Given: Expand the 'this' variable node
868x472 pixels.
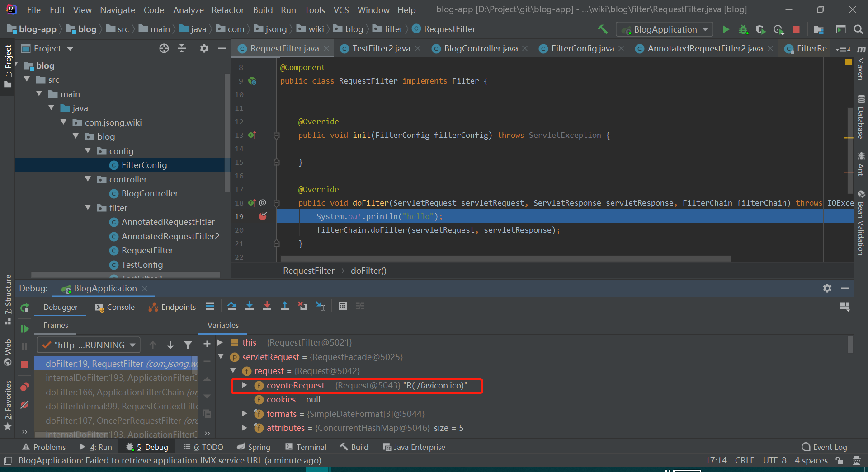Looking at the screenshot, I should point(220,342).
